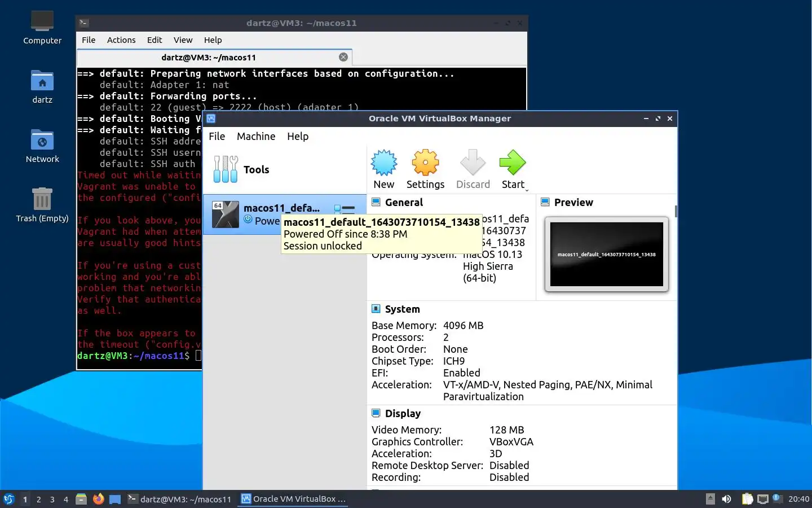
Task: Switch to workspace 3
Action: [x=52, y=499]
